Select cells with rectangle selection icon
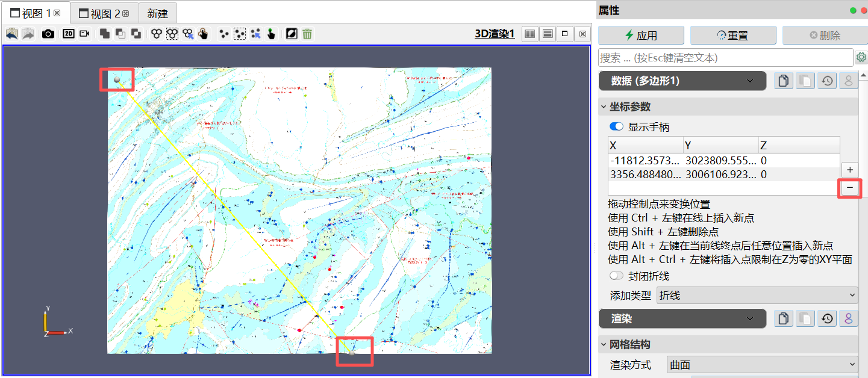This screenshot has height=378, width=868. [x=172, y=34]
